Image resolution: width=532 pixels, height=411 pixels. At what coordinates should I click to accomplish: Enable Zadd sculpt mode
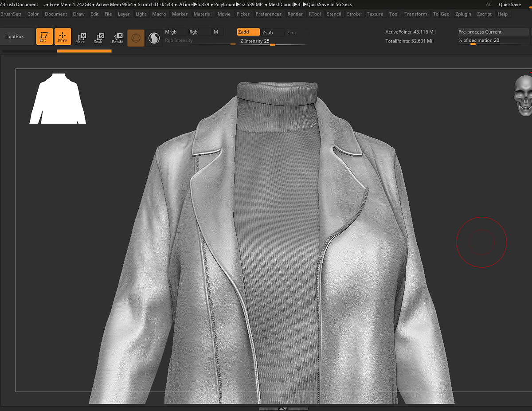tap(248, 32)
